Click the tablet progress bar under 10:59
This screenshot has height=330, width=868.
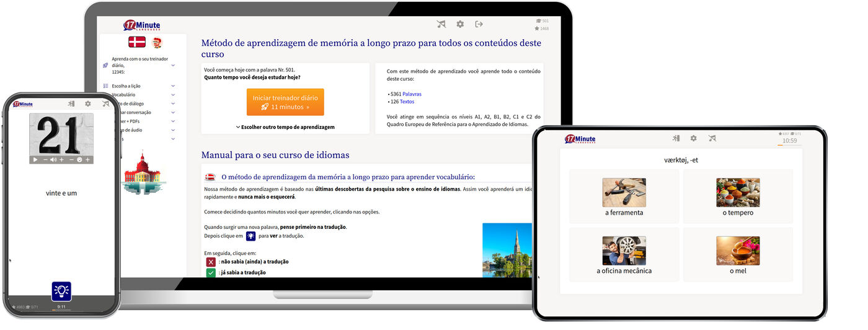pos(789,146)
